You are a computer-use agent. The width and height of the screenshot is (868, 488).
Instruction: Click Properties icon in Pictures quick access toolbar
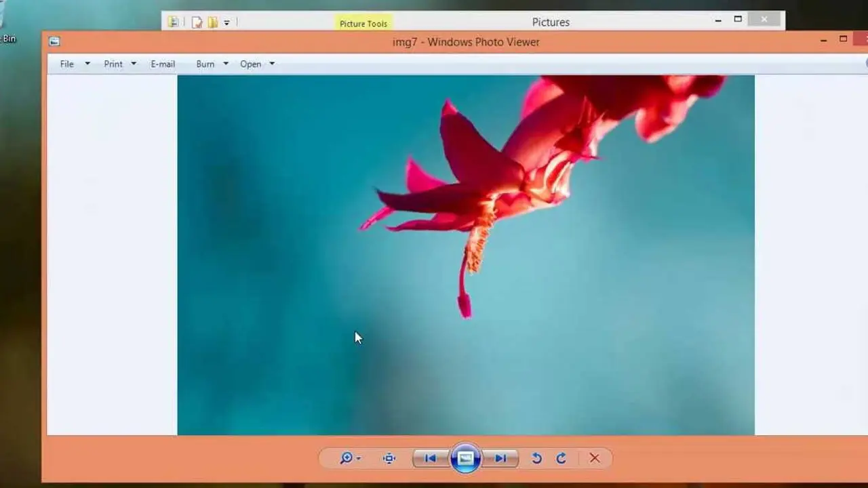tap(197, 22)
